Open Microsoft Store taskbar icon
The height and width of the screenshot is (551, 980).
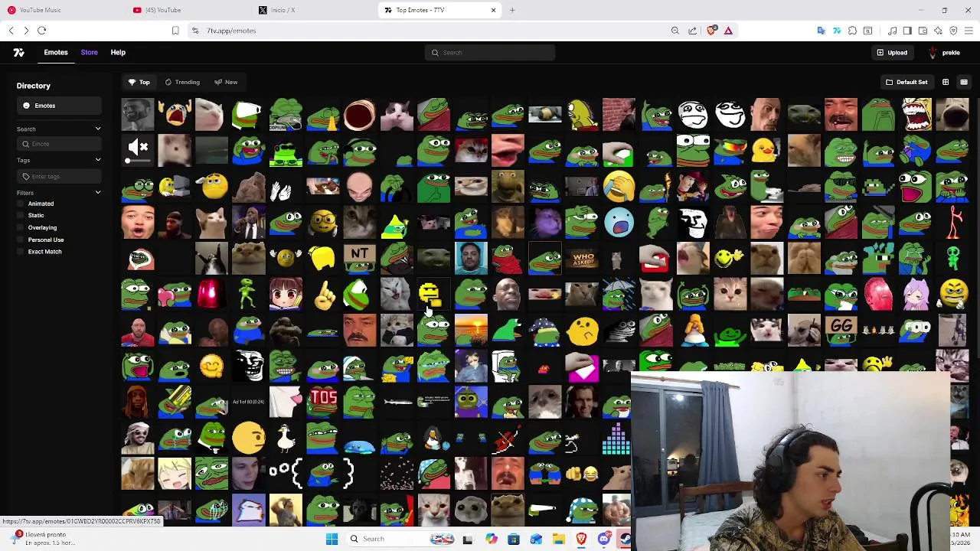[x=514, y=539]
